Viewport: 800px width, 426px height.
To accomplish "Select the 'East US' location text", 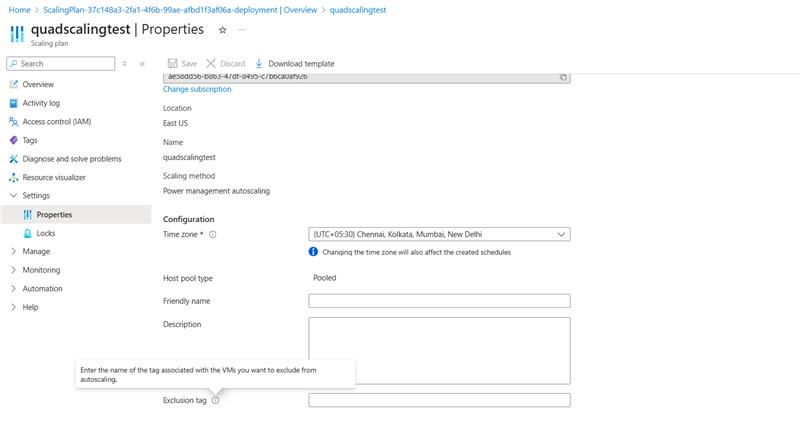I will 176,123.
